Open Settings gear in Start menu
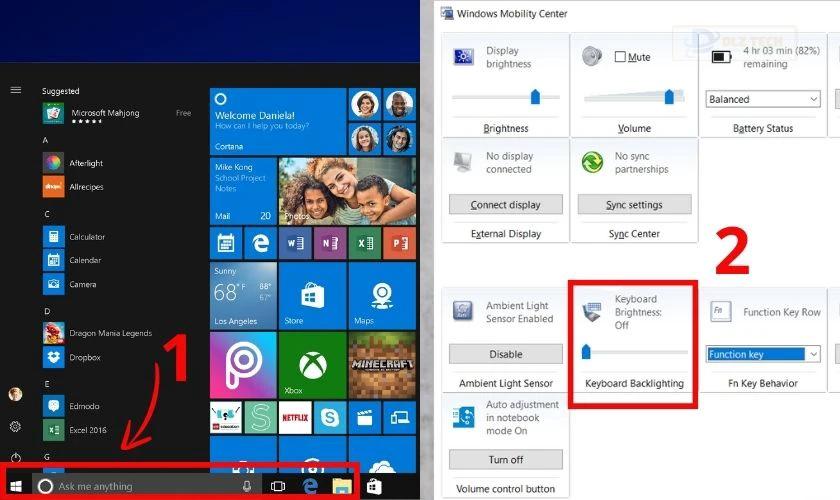The height and width of the screenshot is (500, 840). pos(16,427)
